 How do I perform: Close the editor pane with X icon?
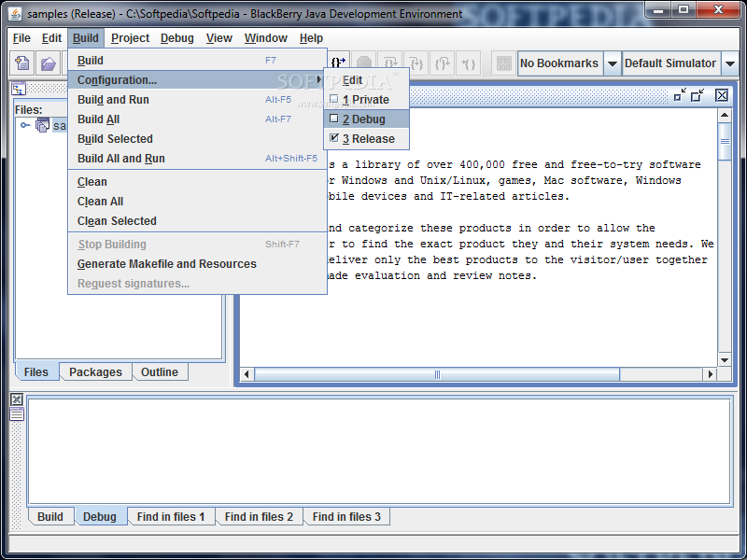722,95
